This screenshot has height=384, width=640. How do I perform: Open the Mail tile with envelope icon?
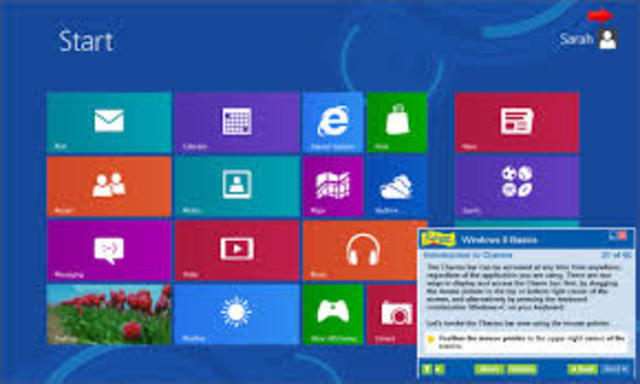point(109,122)
